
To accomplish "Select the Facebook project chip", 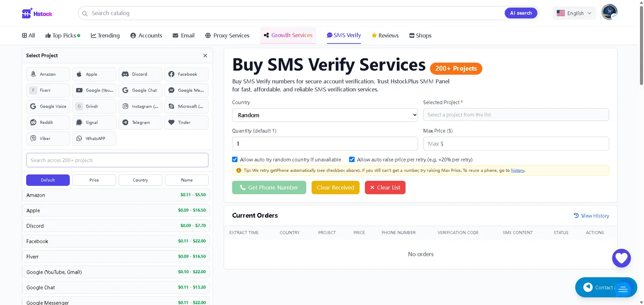I will pyautogui.click(x=186, y=74).
